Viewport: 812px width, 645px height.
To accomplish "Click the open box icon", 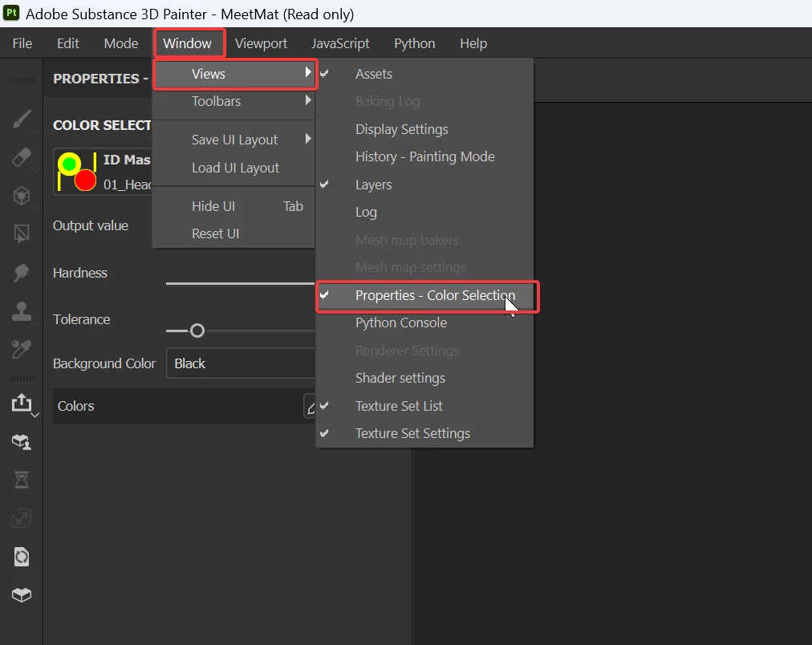I will pos(21,594).
